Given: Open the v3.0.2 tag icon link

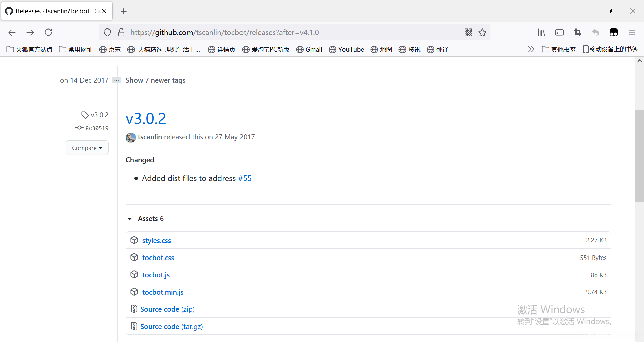Looking at the screenshot, I should pyautogui.click(x=95, y=115).
